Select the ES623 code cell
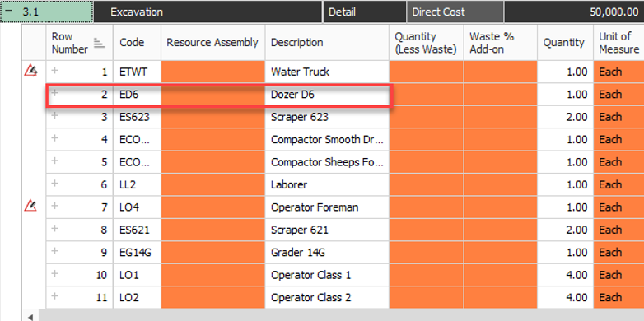This screenshot has height=321, width=644. coord(138,117)
